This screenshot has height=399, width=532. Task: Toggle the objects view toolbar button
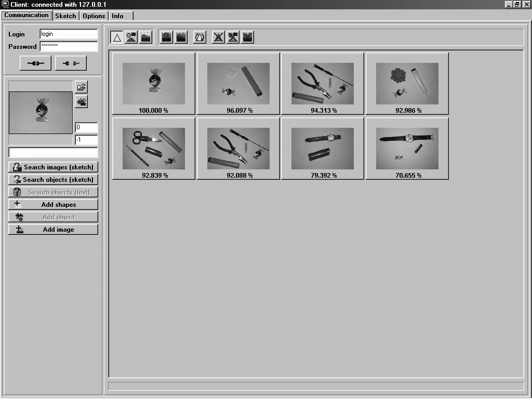click(131, 37)
